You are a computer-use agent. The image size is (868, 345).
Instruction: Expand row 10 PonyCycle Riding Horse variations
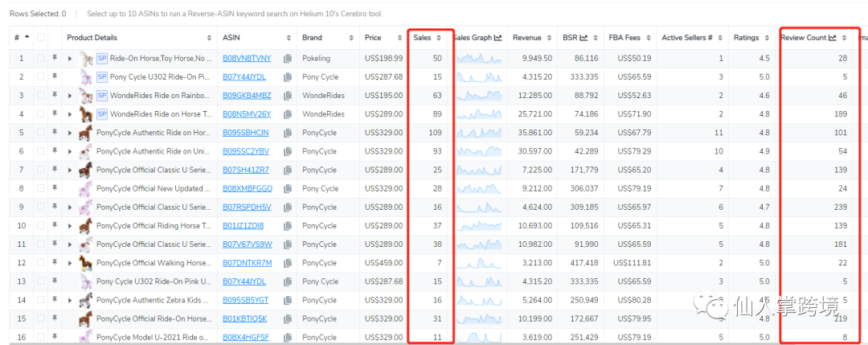pos(70,226)
